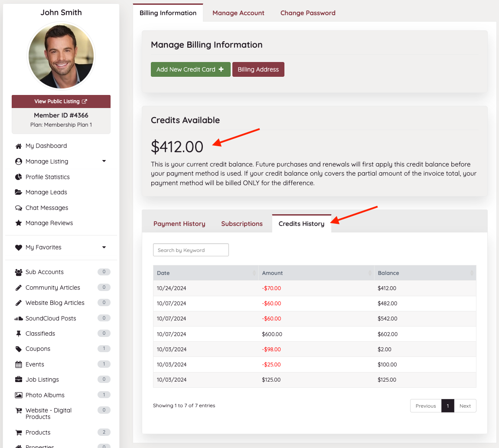Expand the Manage Listing dropdown arrow
The image size is (499, 448).
pyautogui.click(x=104, y=161)
